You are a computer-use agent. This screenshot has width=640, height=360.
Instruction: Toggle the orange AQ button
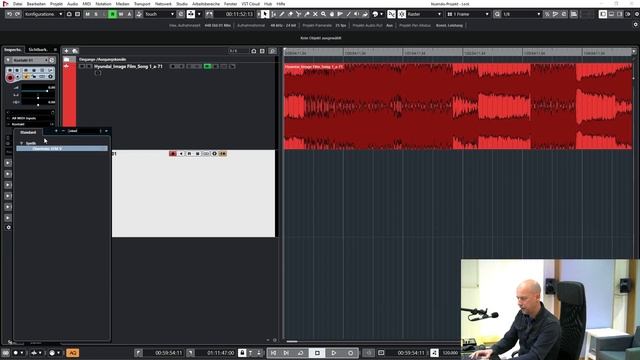click(x=73, y=353)
